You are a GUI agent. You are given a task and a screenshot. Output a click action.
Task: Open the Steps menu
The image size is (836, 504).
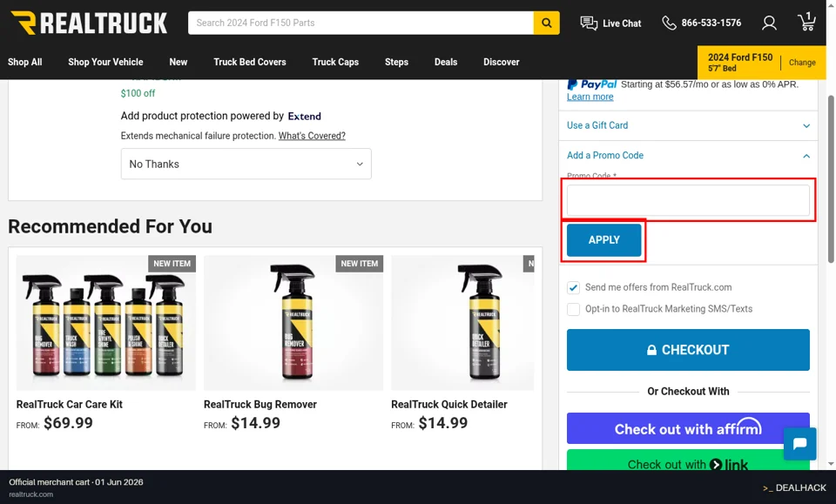[x=397, y=62]
